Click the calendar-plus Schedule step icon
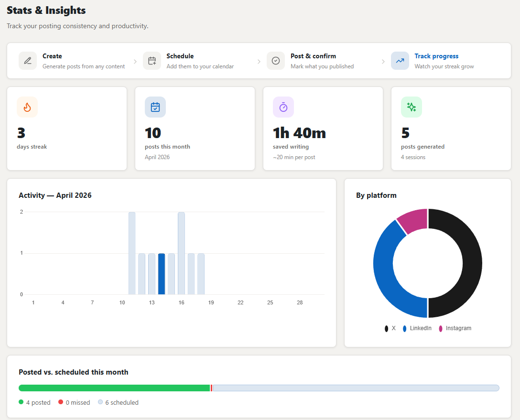520x420 pixels. click(x=152, y=61)
